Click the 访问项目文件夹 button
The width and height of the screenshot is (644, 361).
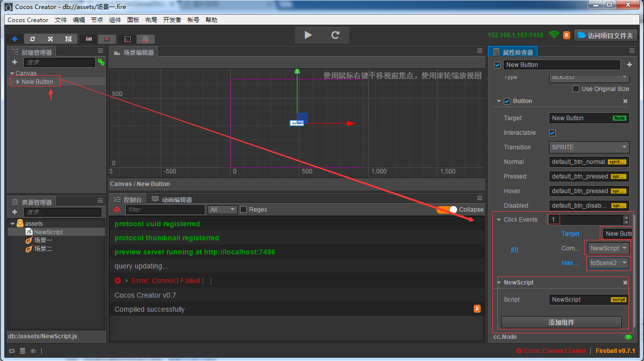(606, 35)
